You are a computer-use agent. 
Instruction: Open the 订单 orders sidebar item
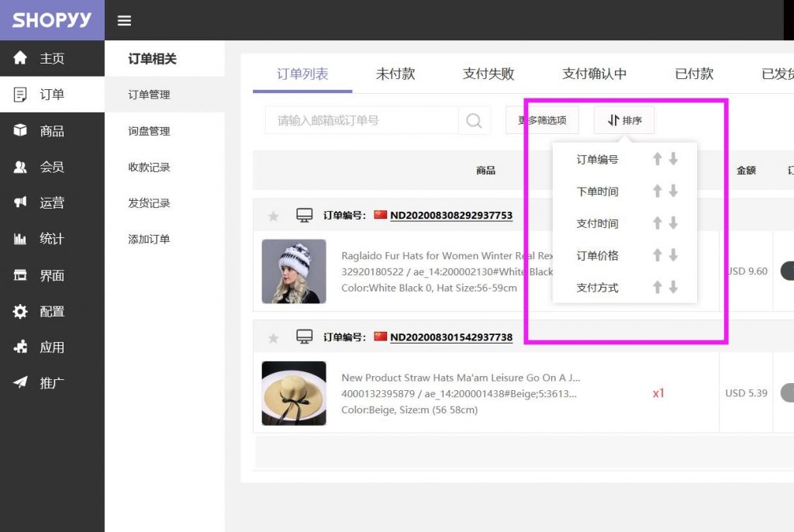(52, 95)
